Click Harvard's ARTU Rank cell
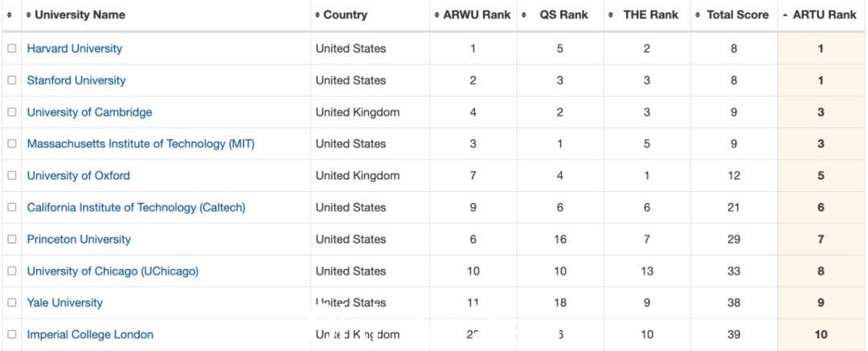Screen dimensions: 868x351 tap(821, 49)
